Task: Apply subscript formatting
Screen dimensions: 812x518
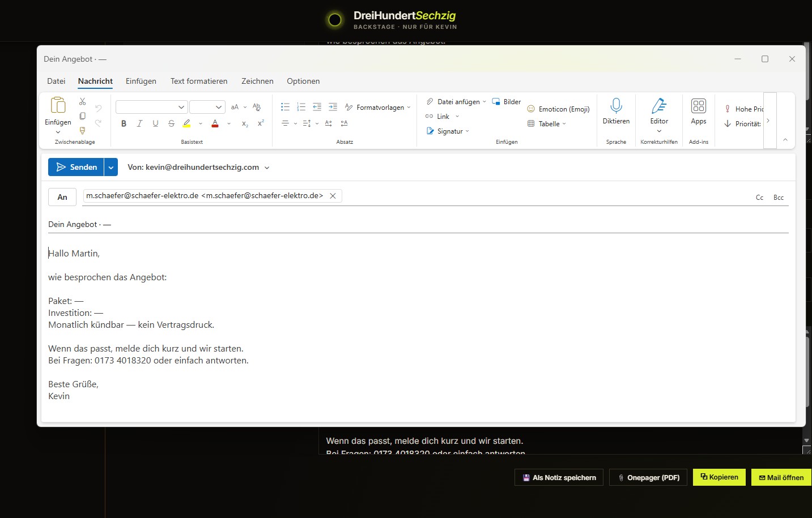Action: coord(245,123)
